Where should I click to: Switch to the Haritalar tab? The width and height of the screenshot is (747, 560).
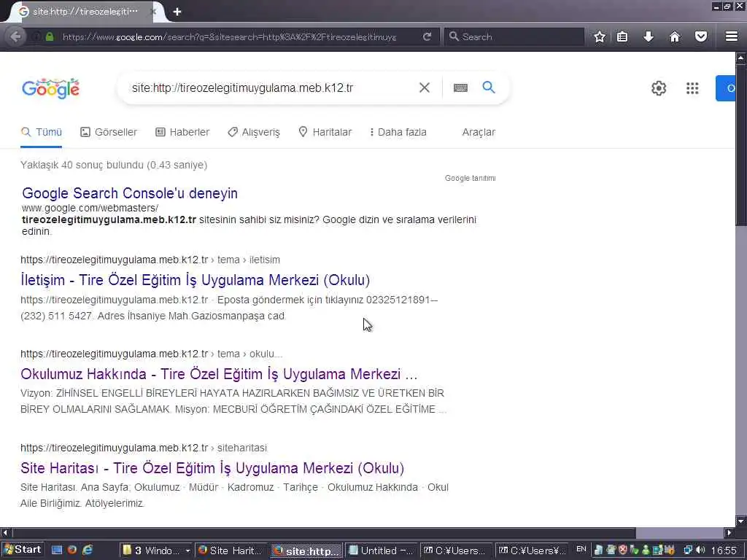[325, 133]
